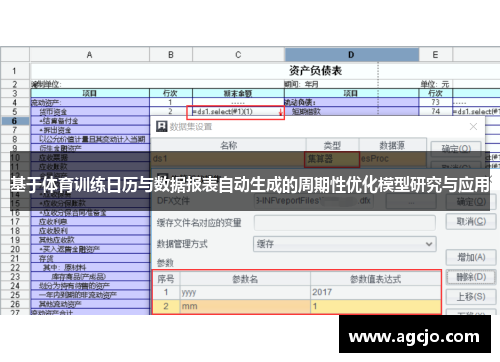
Task: Select the yyyy parameter name cell
Action: click(x=245, y=292)
